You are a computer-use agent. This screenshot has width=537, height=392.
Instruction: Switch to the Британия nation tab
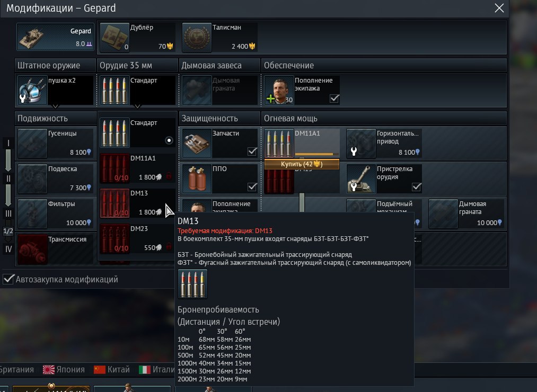click(17, 369)
